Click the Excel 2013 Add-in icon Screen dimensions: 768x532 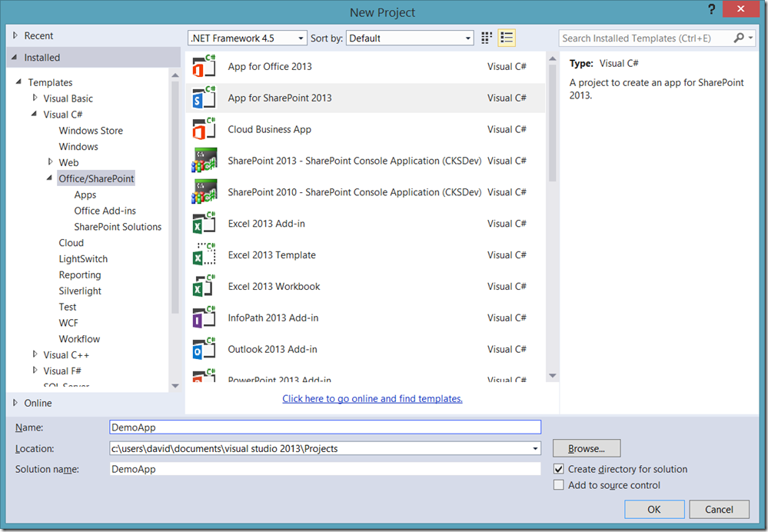pos(204,224)
